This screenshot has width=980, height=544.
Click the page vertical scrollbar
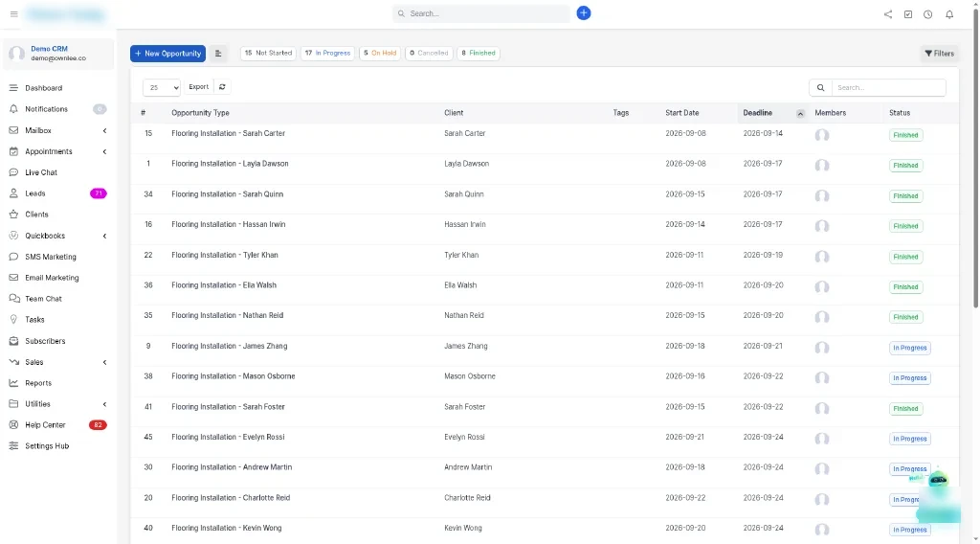coord(975,156)
